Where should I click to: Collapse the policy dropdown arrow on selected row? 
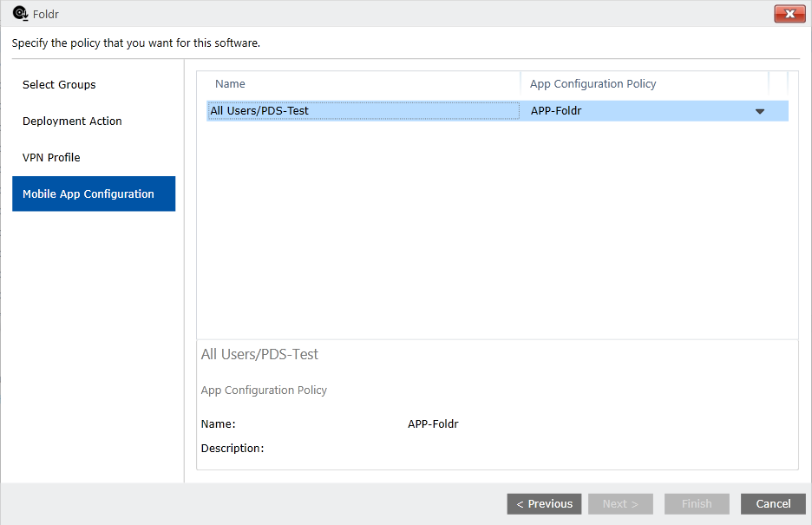point(759,110)
